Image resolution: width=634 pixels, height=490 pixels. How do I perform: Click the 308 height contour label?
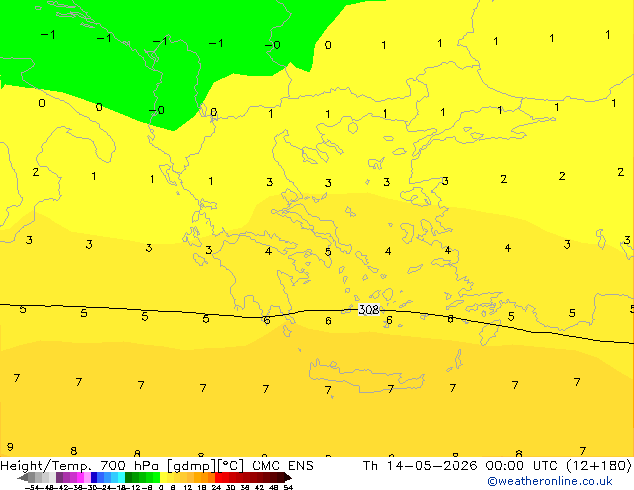[369, 310]
